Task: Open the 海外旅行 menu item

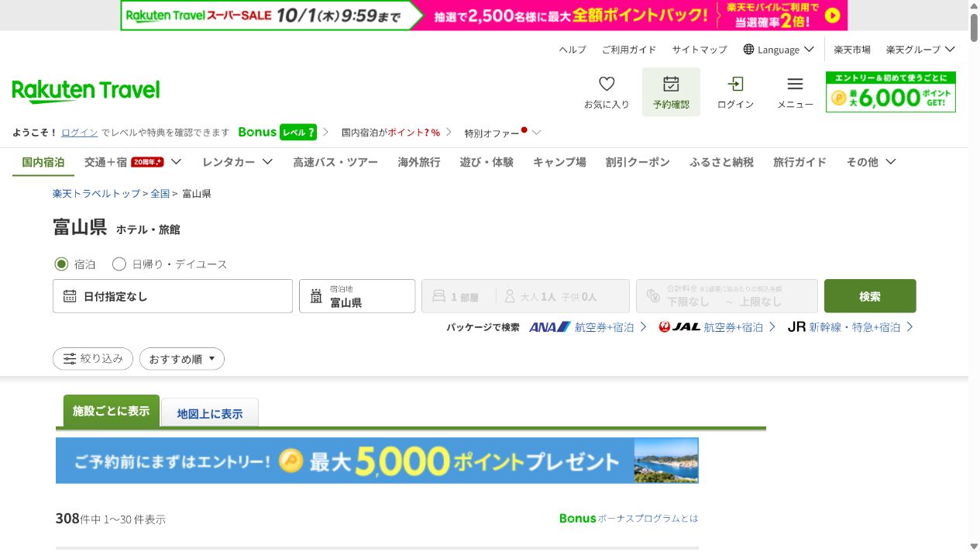Action: point(419,162)
